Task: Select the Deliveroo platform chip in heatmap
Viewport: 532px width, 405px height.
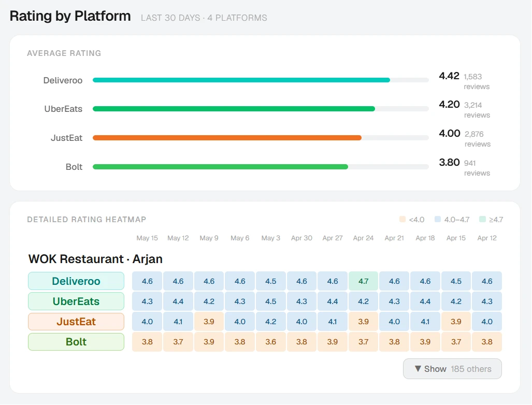Action: (76, 281)
